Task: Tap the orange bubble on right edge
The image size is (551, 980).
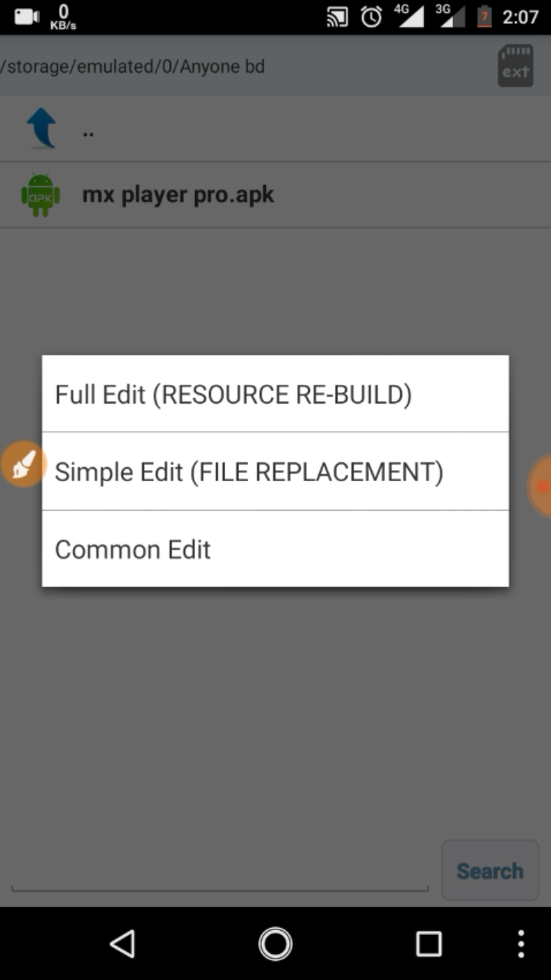Action: point(541,485)
